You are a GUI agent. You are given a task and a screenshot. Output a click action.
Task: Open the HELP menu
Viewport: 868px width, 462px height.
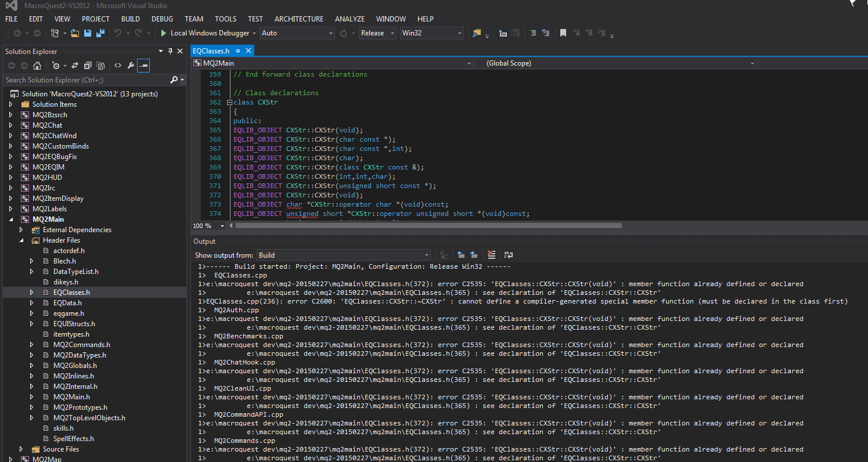[426, 19]
